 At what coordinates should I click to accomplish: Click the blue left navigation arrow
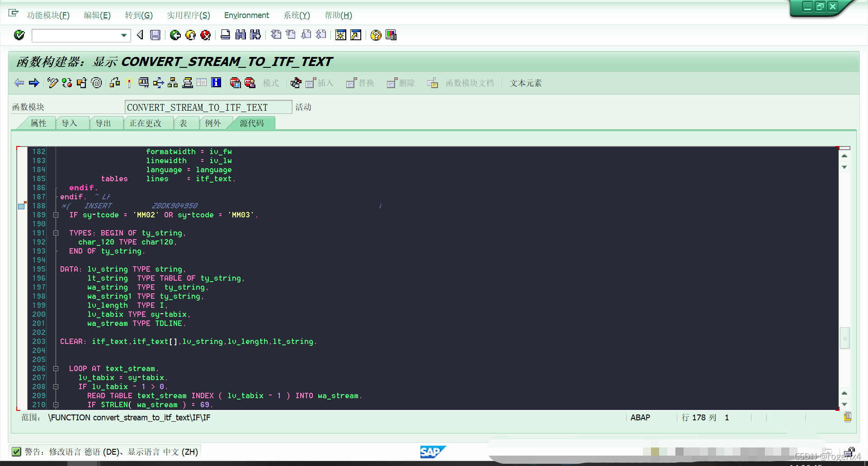(19, 83)
